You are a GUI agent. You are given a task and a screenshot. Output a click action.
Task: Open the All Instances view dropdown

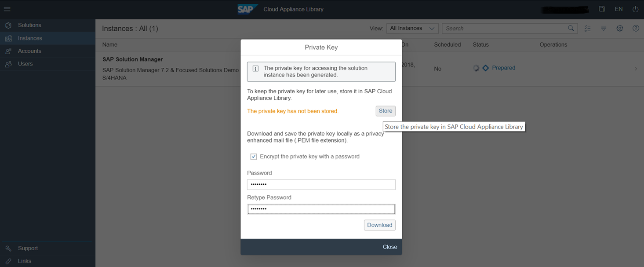pos(412,28)
